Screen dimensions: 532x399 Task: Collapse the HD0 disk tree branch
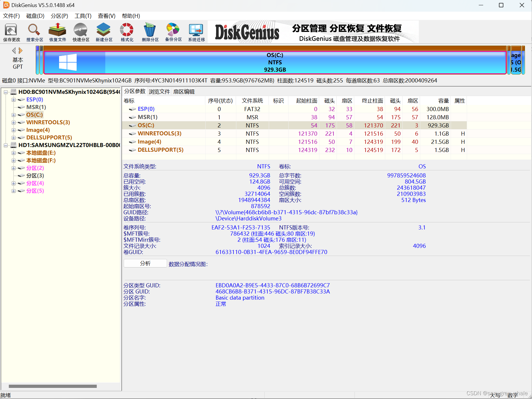[6, 92]
